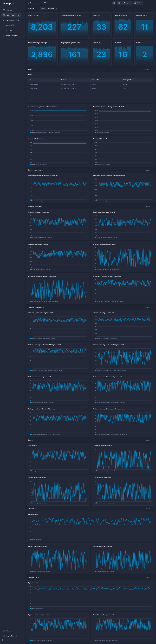Image resolution: width=156 pixels, height=644 pixels.
Task: Click the Ready messages 8,203 card
Action: (x=42, y=26)
